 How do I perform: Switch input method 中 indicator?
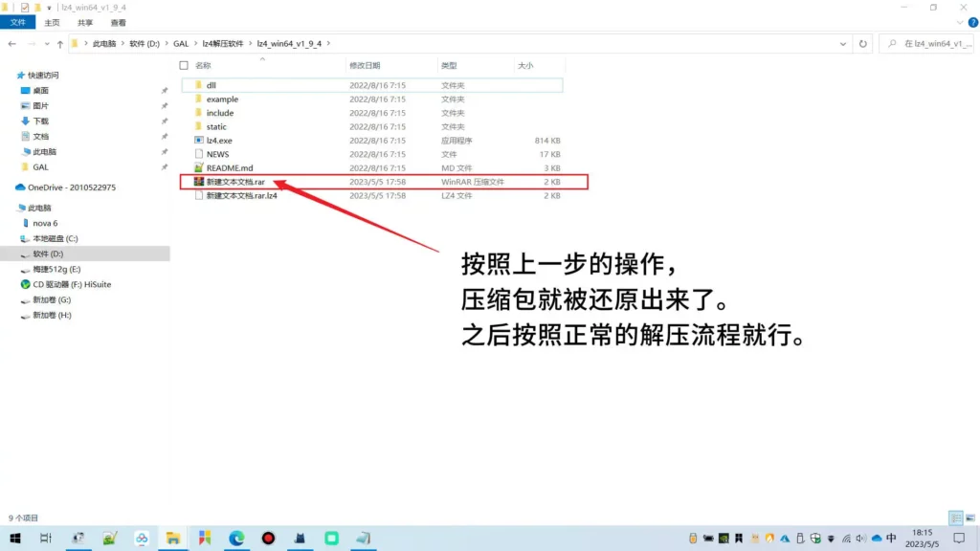(x=891, y=539)
